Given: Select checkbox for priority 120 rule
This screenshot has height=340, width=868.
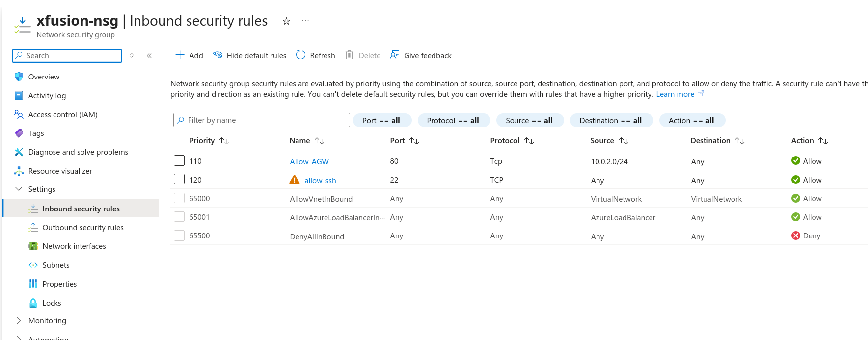Looking at the screenshot, I should click(179, 180).
